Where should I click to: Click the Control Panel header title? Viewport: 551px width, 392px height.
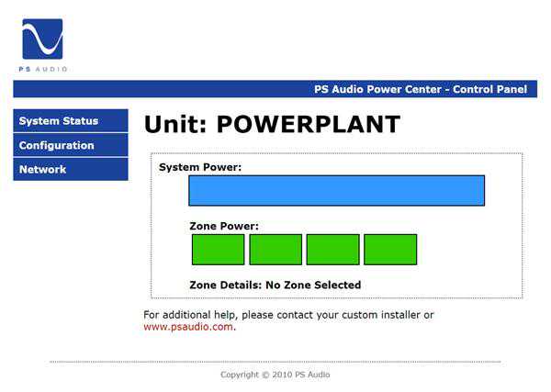421,89
